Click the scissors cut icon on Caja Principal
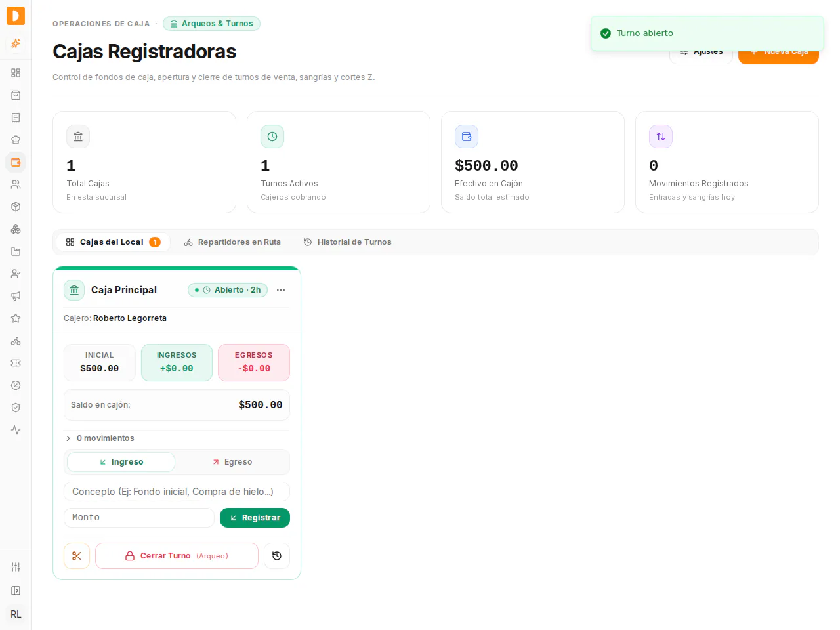840x630 pixels. (77, 556)
